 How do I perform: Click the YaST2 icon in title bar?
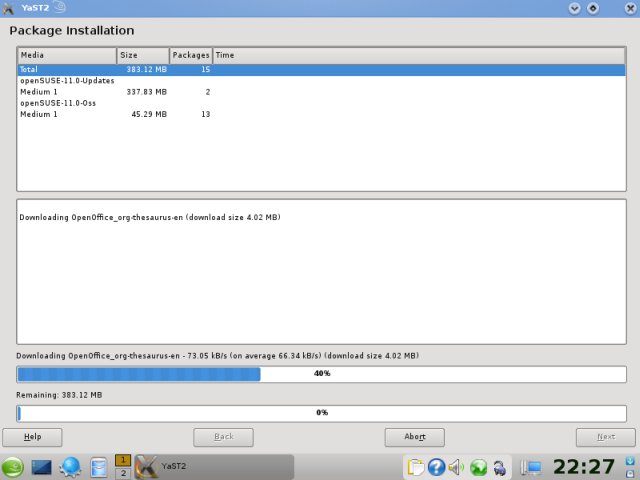(x=8, y=8)
